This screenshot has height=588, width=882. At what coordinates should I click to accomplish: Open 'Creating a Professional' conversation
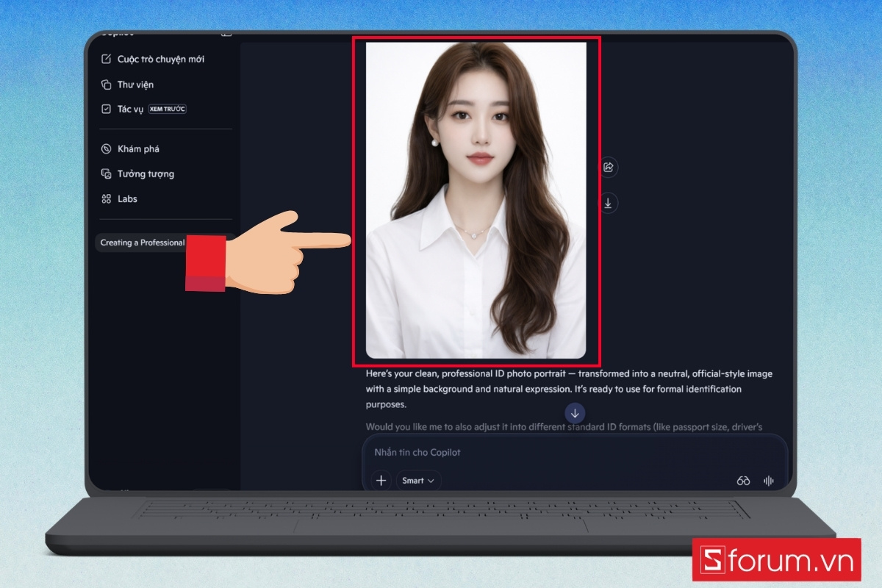(143, 243)
